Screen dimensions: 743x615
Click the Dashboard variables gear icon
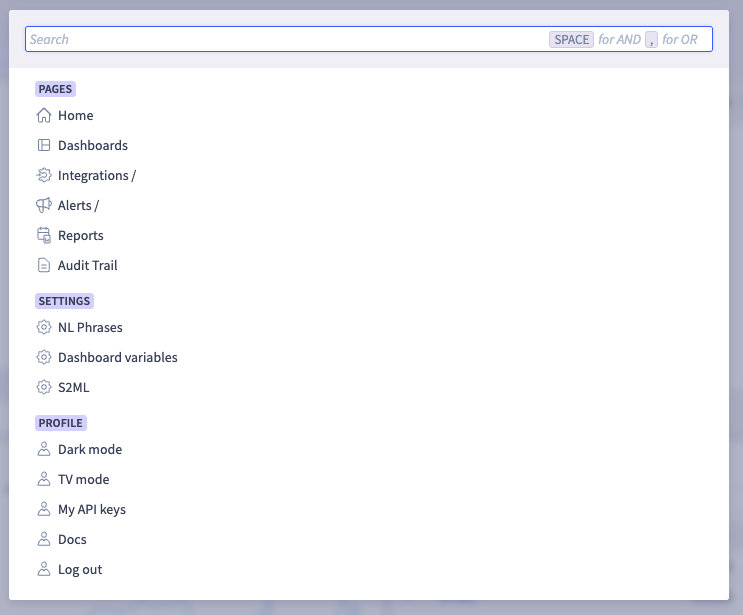tap(44, 357)
